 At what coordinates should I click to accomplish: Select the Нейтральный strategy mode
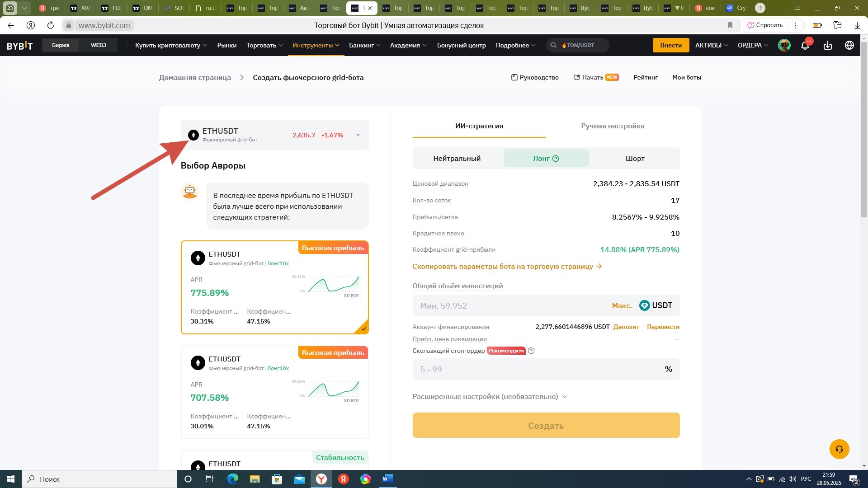[457, 159]
